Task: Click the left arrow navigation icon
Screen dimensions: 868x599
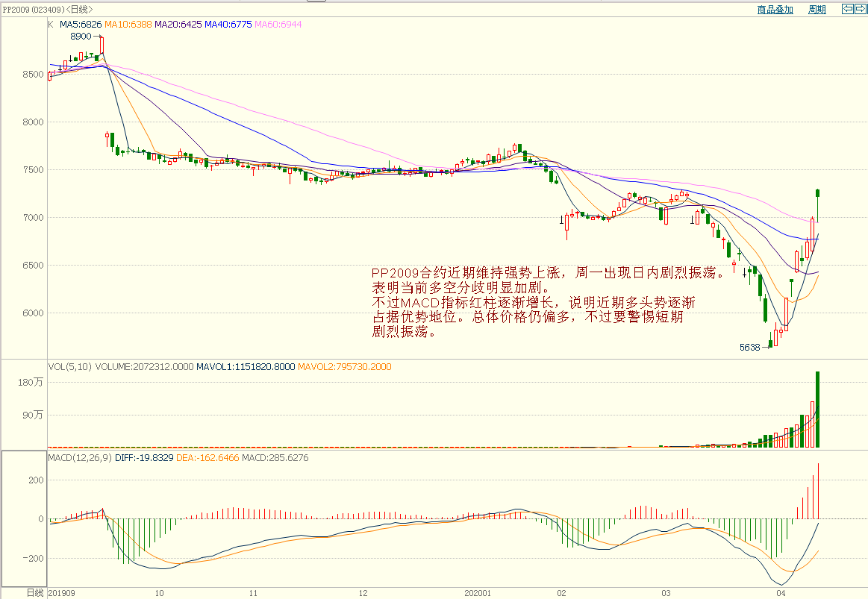Action: (847, 9)
